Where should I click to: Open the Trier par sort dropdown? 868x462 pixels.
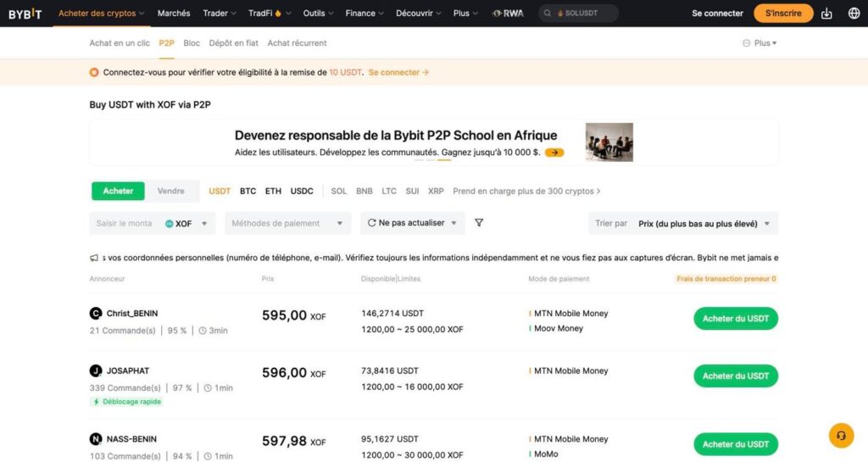[x=683, y=224]
